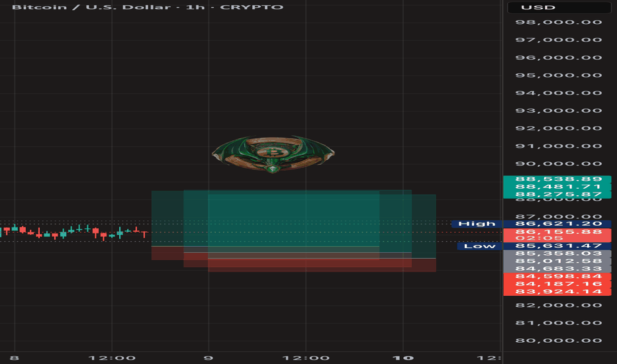Click the red 84,187.16 stop price tag

pyautogui.click(x=558, y=284)
